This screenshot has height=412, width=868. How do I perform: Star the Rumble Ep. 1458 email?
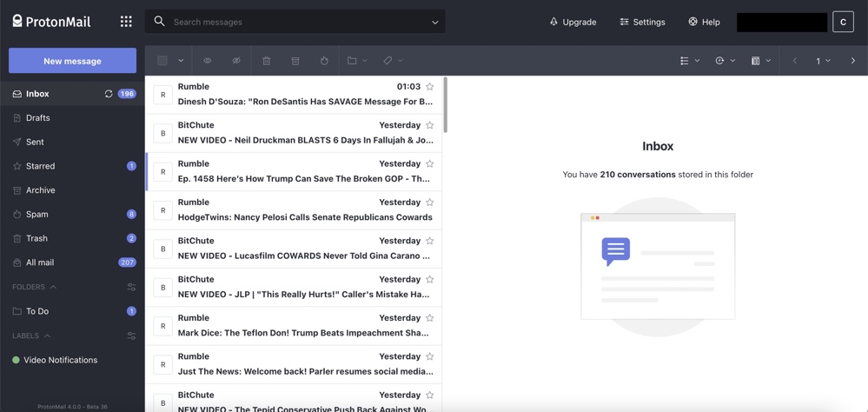pos(429,164)
